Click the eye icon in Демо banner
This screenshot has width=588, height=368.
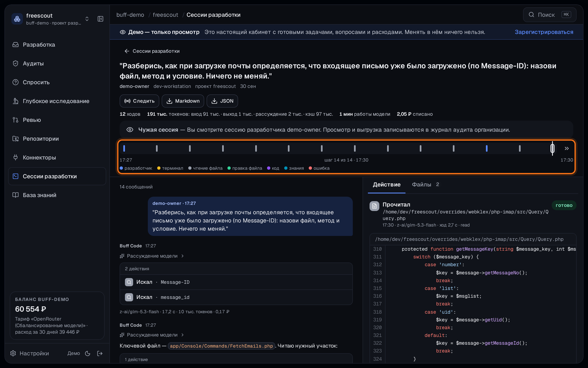pyautogui.click(x=122, y=32)
